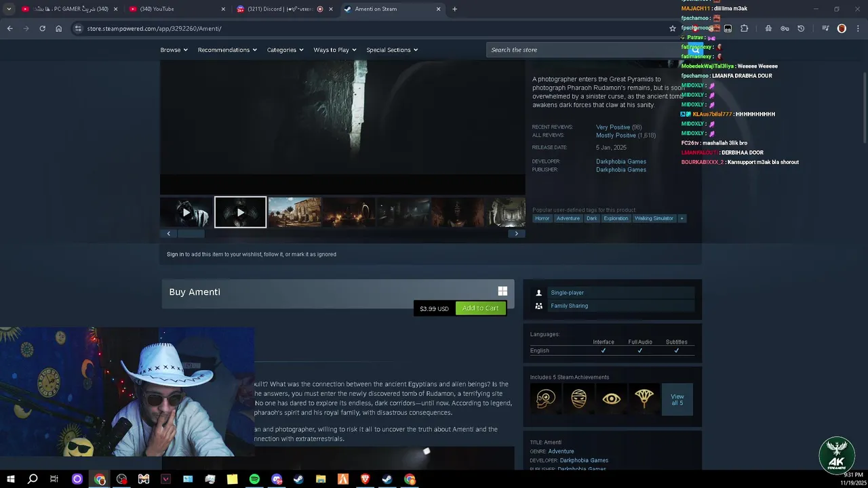
Task: Open Task View on the taskbar
Action: pyautogui.click(x=54, y=479)
